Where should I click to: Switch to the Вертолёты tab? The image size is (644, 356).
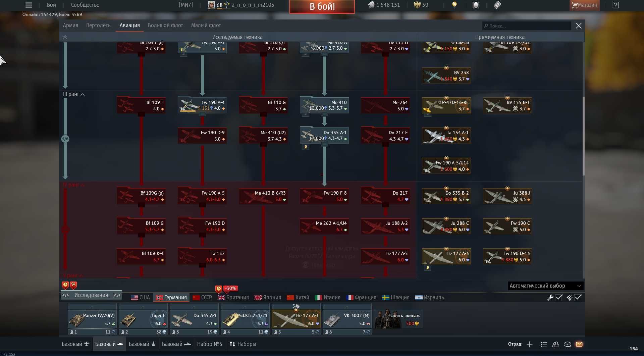pyautogui.click(x=99, y=26)
